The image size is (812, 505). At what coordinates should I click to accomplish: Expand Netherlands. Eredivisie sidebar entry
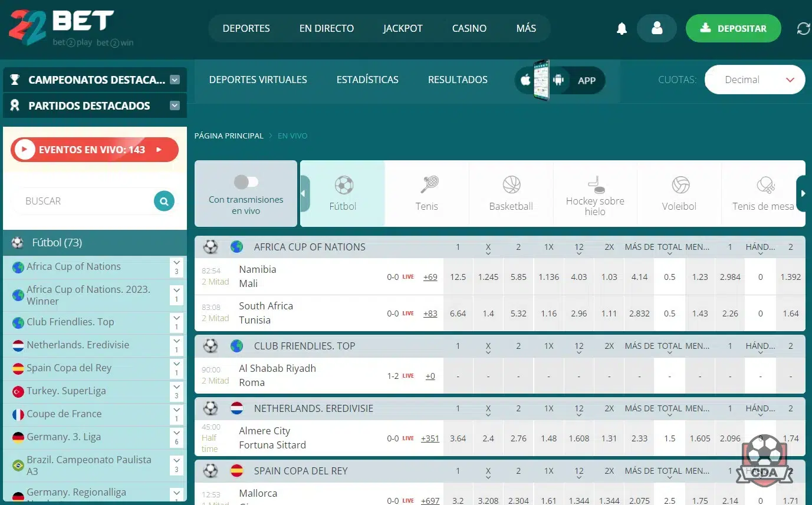click(176, 345)
